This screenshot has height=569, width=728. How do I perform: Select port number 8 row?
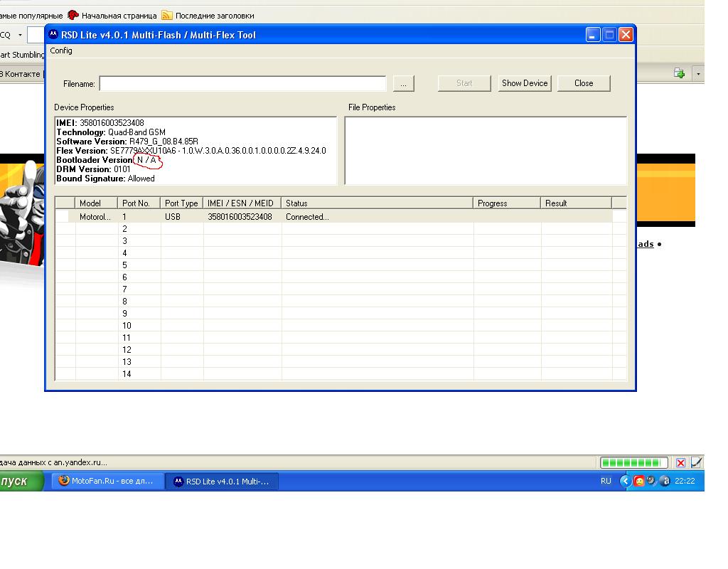pos(341,301)
